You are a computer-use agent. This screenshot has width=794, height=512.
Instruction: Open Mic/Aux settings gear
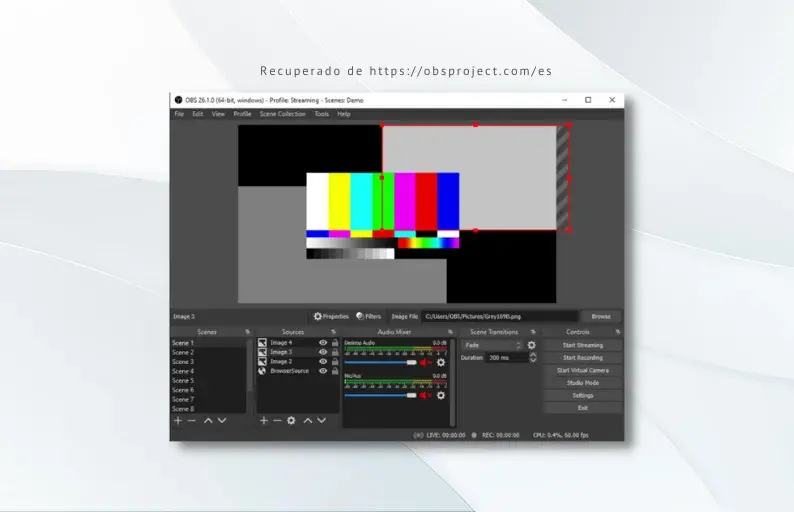click(x=441, y=396)
